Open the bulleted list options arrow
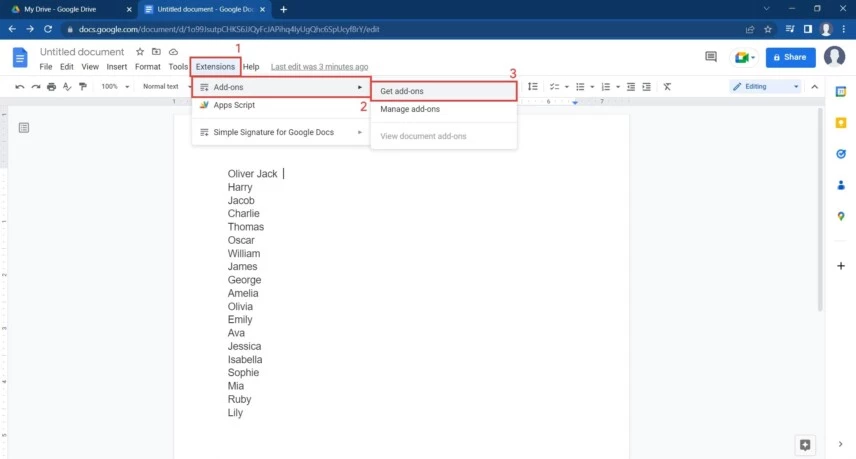The image size is (856, 459). [592, 87]
